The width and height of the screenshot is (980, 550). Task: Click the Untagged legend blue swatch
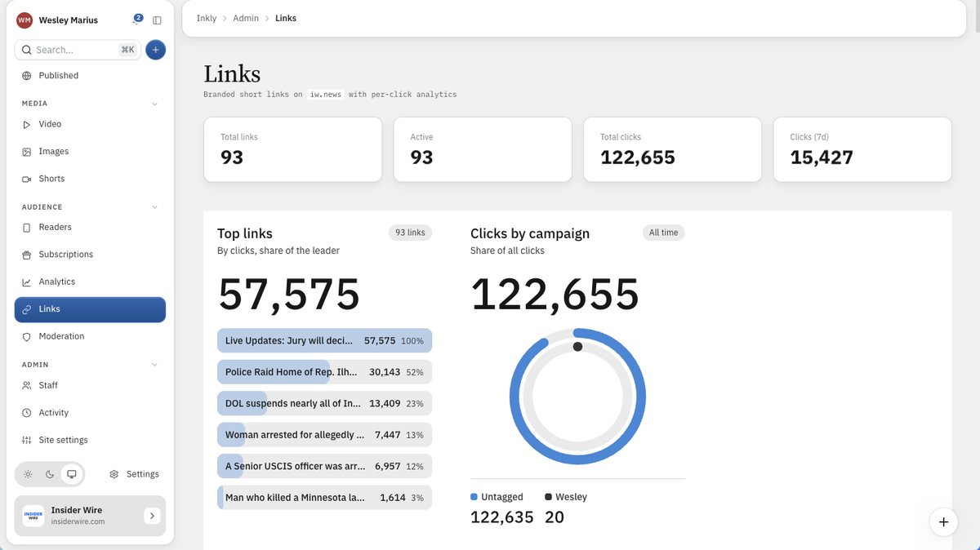click(474, 497)
